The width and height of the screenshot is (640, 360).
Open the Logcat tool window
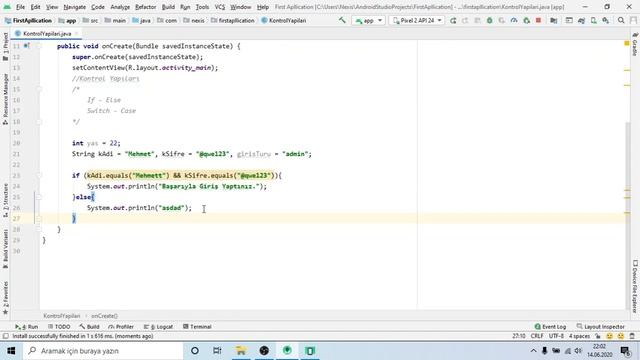click(x=158, y=327)
